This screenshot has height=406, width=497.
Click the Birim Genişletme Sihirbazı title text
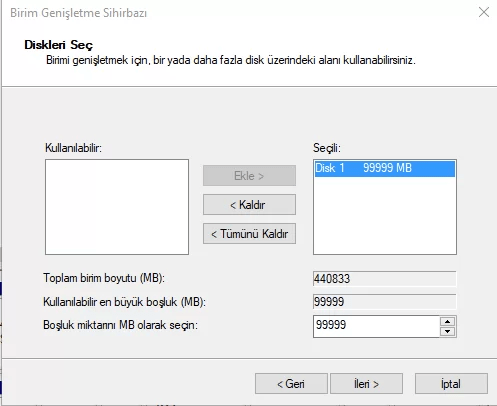click(79, 13)
